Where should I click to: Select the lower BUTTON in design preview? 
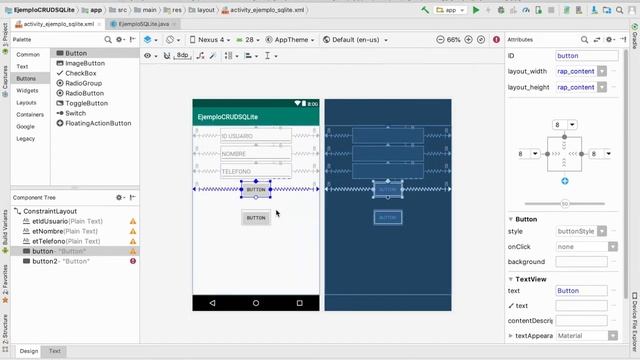256,218
